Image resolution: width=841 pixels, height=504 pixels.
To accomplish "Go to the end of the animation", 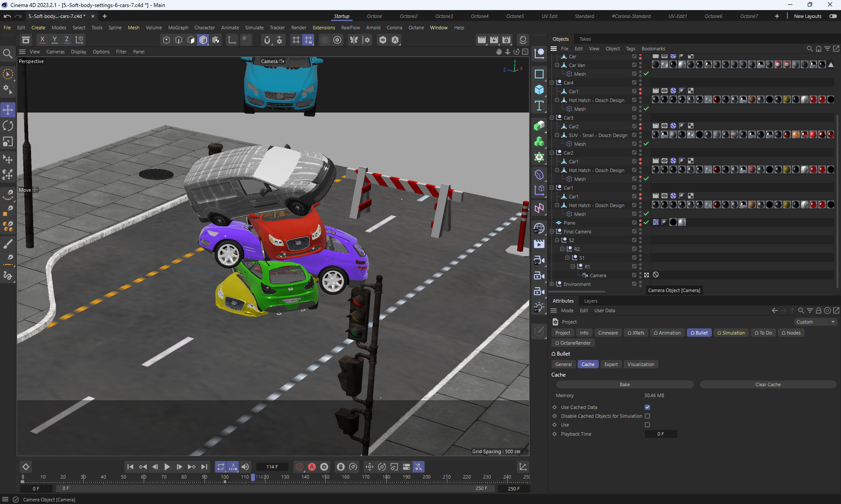I will 204,467.
